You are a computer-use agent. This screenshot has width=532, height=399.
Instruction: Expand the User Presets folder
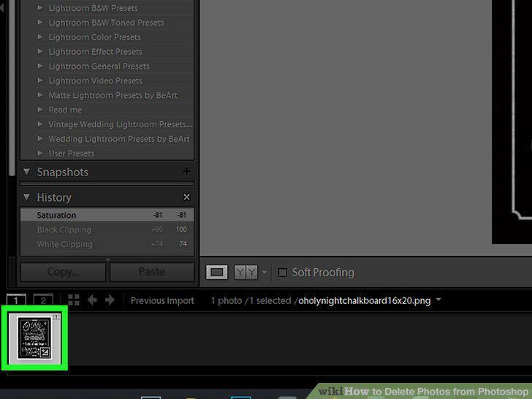(40, 153)
